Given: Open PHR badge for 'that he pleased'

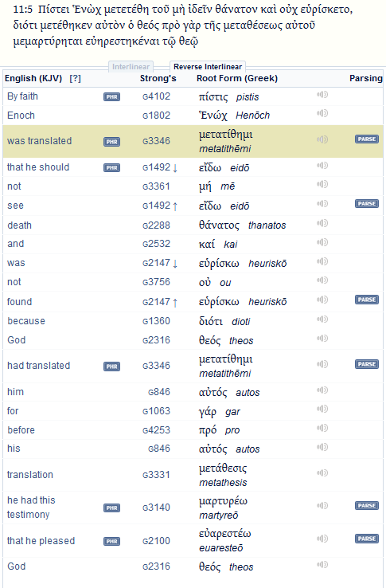Looking at the screenshot, I should click(x=111, y=541).
